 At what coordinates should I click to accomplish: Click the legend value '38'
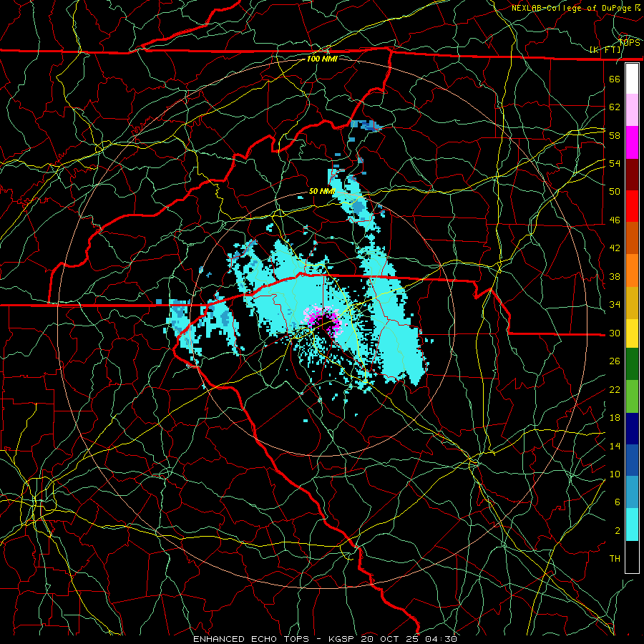click(x=615, y=277)
